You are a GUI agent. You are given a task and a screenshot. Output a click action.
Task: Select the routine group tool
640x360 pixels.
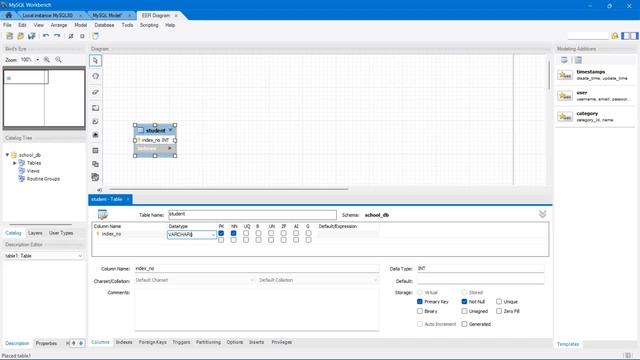(96, 177)
